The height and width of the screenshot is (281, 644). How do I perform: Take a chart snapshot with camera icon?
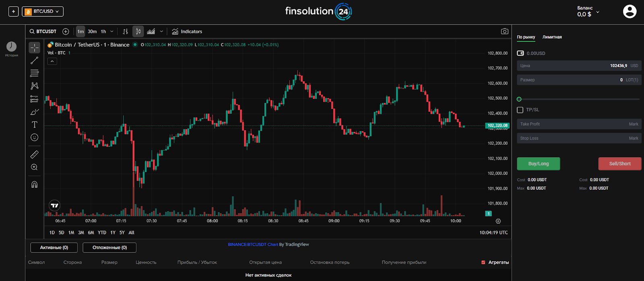click(504, 31)
